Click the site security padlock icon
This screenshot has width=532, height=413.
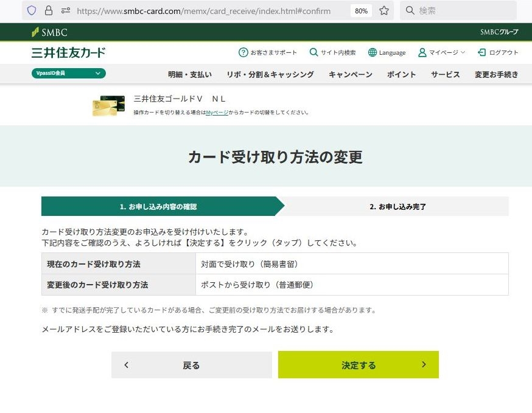click(49, 10)
